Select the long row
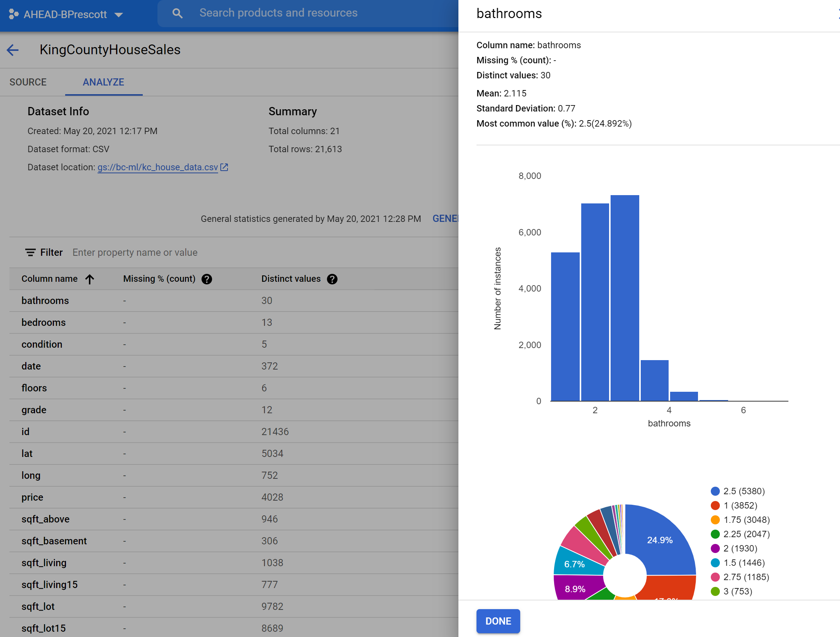Screen dimensions: 840x637 (234, 475)
